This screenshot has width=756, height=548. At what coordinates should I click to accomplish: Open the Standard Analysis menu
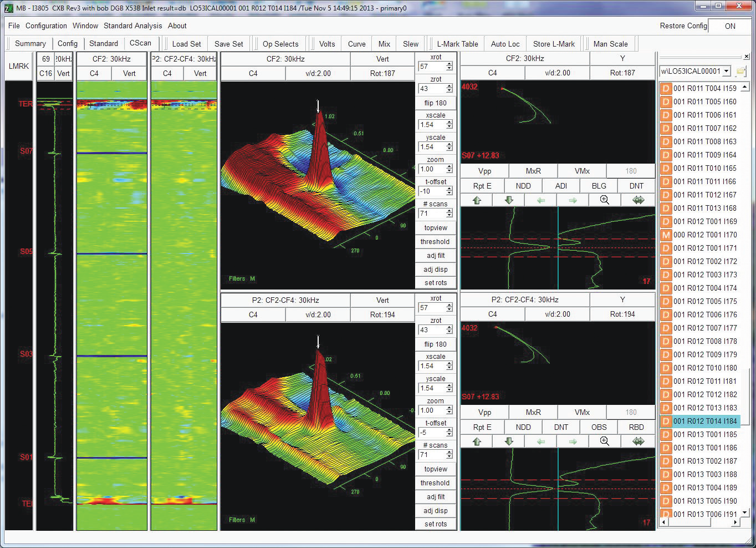132,26
